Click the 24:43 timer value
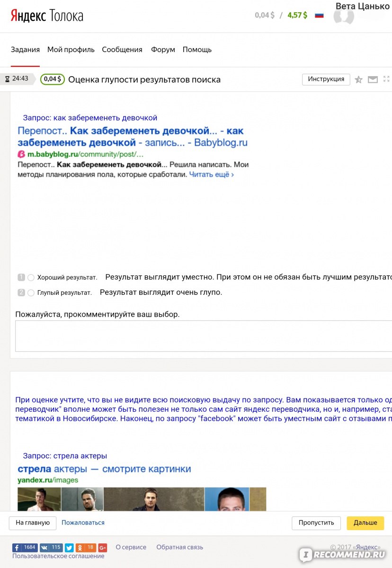 pyautogui.click(x=20, y=79)
